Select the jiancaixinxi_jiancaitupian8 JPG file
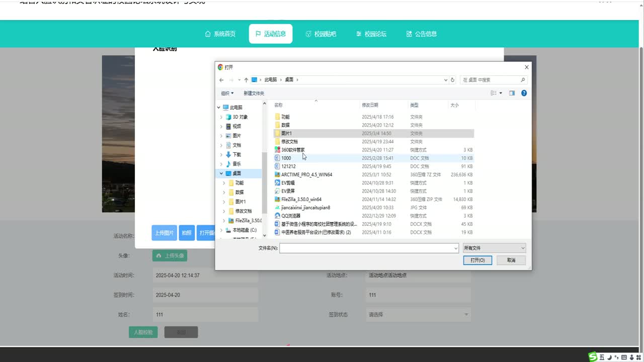The image size is (644, 362). (x=305, y=208)
